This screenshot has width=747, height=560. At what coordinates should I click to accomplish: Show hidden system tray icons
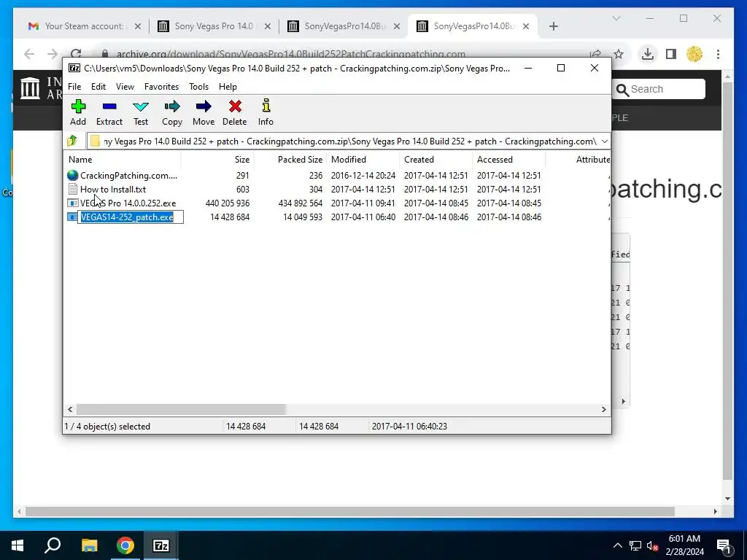point(617,545)
